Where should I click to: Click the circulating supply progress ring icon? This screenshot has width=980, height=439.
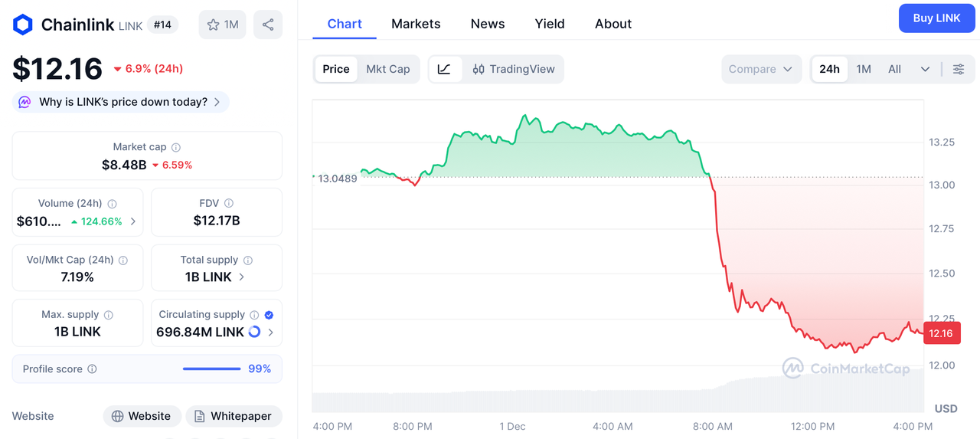point(255,332)
